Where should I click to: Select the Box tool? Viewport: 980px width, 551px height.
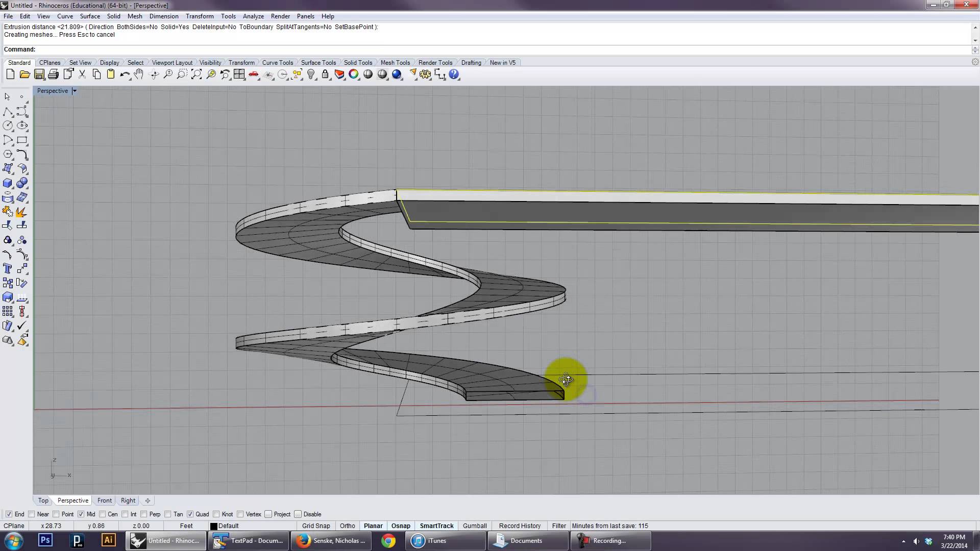click(8, 183)
